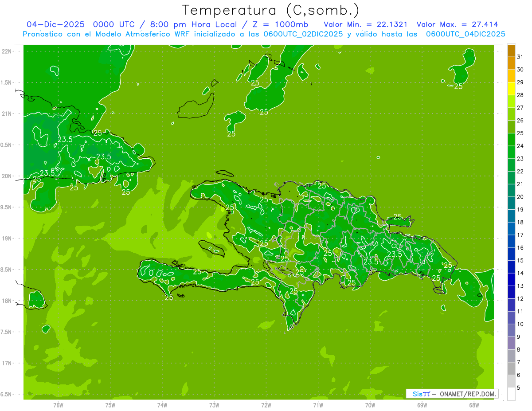Click legend value "24"
532x411 pixels.
click(x=520, y=146)
